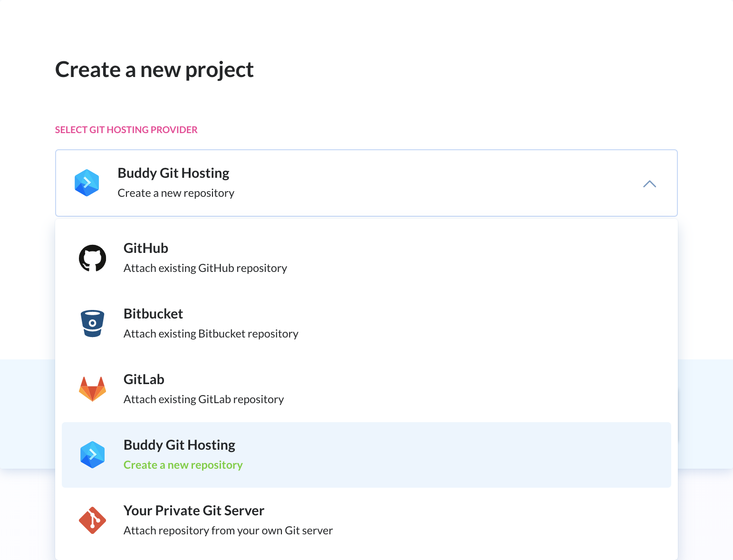This screenshot has height=560, width=733.
Task: Click the GitLab fox icon
Action: pos(93,389)
